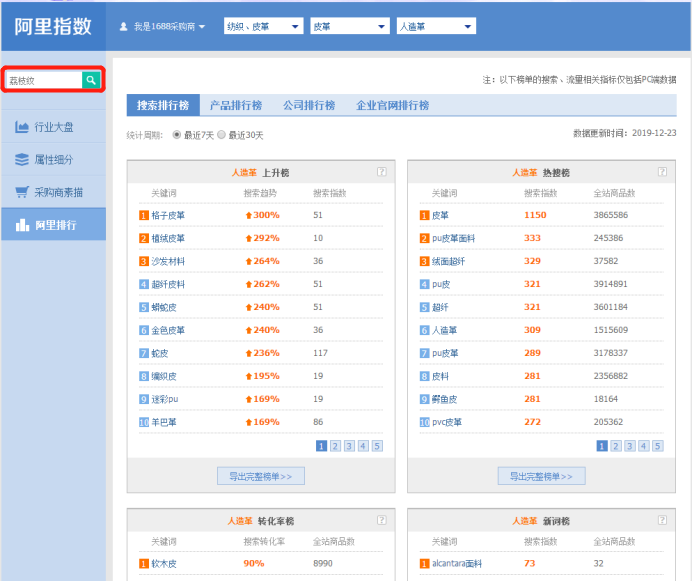
Task: Open the 纺织、皮革 category dropdown
Action: [x=263, y=26]
